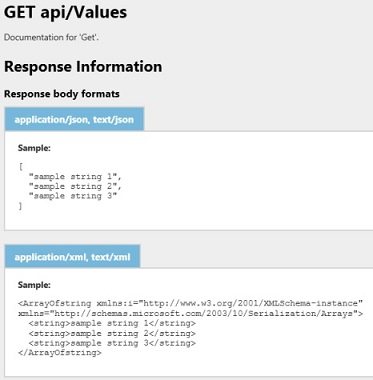
Task: Click the Response body formats subheading
Action: [x=62, y=94]
